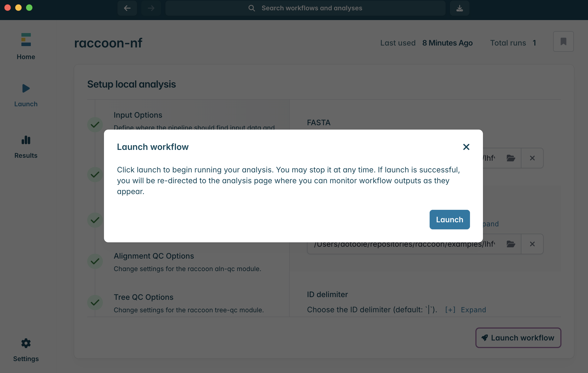Go back with the left arrow
Screen dimensions: 588x373
127,8
